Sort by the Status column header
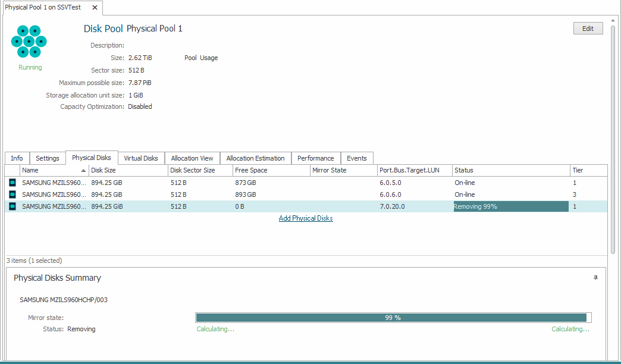 click(510, 171)
